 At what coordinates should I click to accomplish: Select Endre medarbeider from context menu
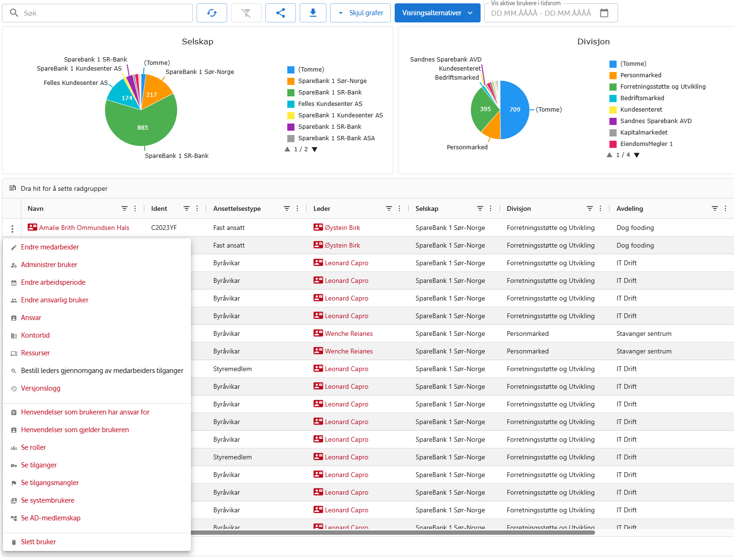(50, 247)
